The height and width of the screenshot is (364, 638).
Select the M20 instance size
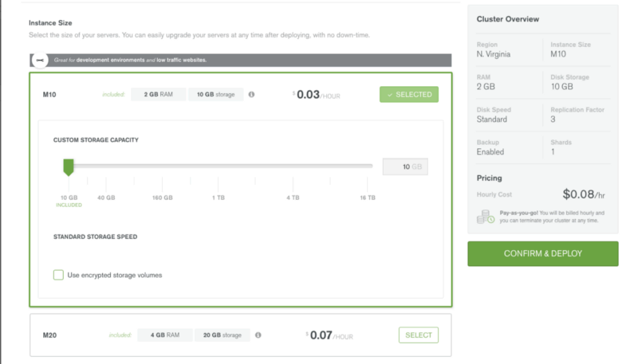coord(418,335)
